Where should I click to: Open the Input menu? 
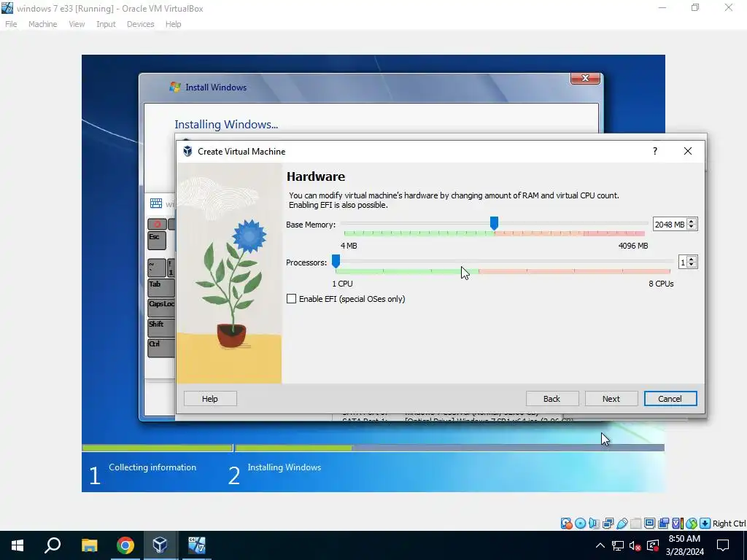[x=106, y=24]
